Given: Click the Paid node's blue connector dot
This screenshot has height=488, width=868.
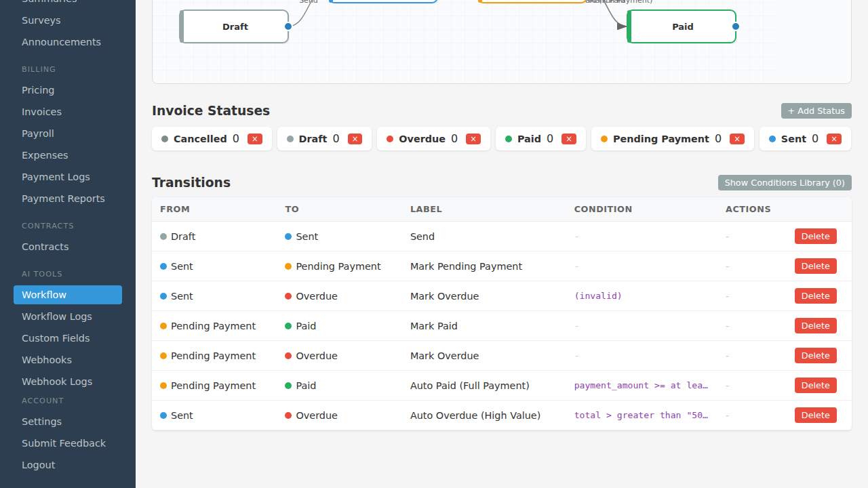Looking at the screenshot, I should pyautogui.click(x=736, y=26).
